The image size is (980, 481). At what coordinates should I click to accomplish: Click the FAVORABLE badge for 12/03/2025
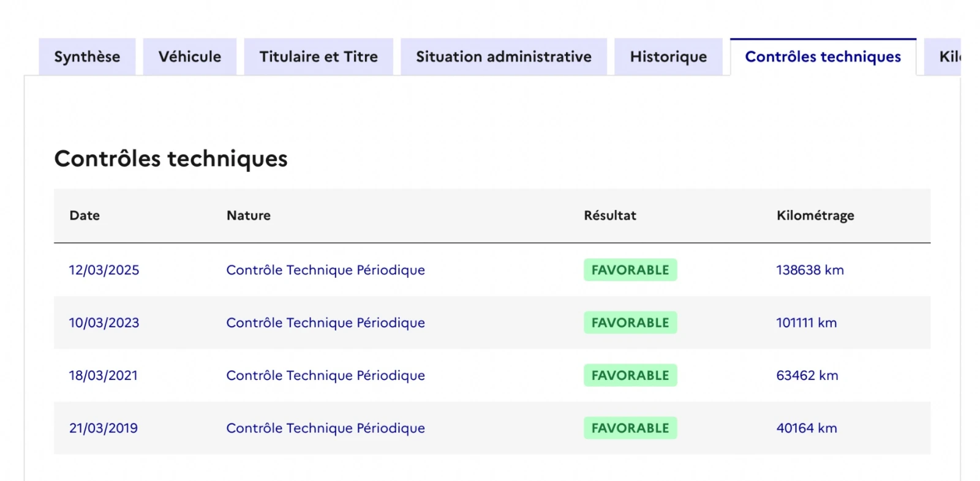pos(630,270)
